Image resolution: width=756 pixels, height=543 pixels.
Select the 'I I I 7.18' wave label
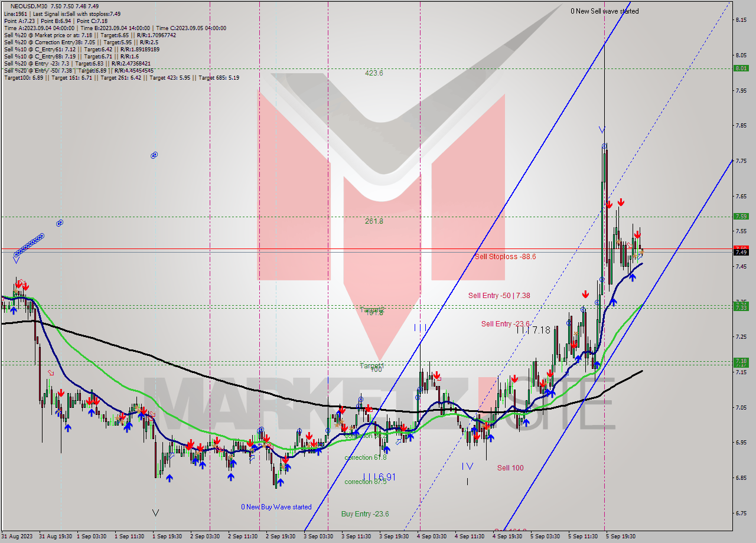coord(533,331)
